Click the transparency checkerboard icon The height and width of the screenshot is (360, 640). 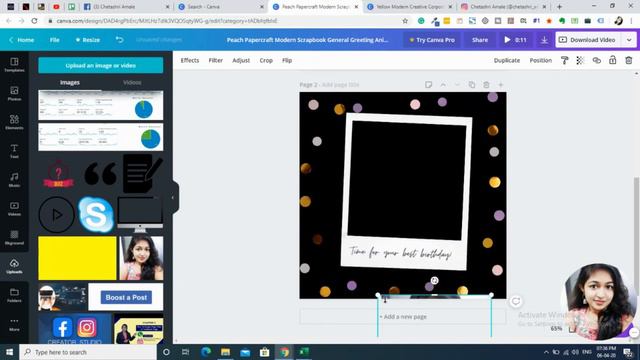coord(580,60)
